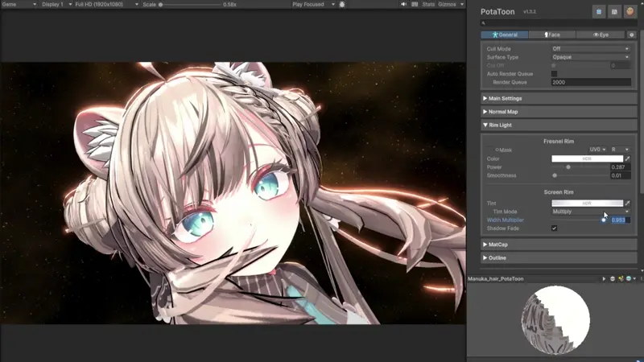Click the inspector vertical scrollbar
The height and width of the screenshot is (362, 644).
642,111
